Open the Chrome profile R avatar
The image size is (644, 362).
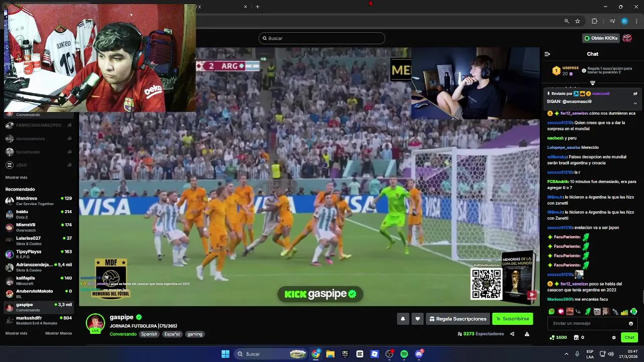pos(624,21)
